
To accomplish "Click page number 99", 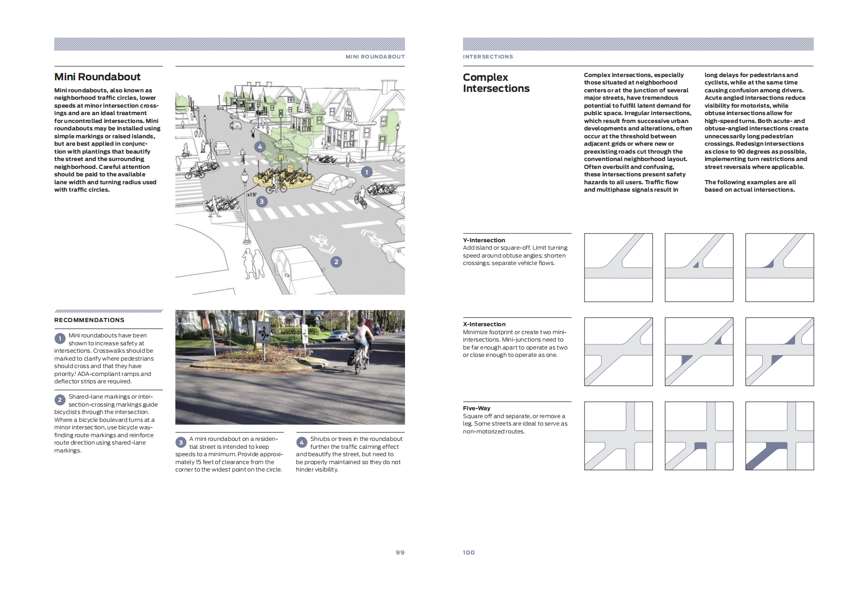I will [400, 552].
